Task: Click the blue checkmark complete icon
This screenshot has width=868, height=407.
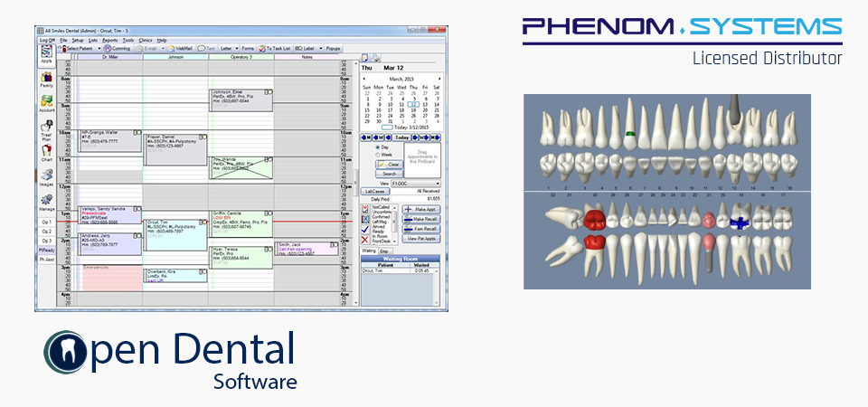Action: (x=364, y=230)
